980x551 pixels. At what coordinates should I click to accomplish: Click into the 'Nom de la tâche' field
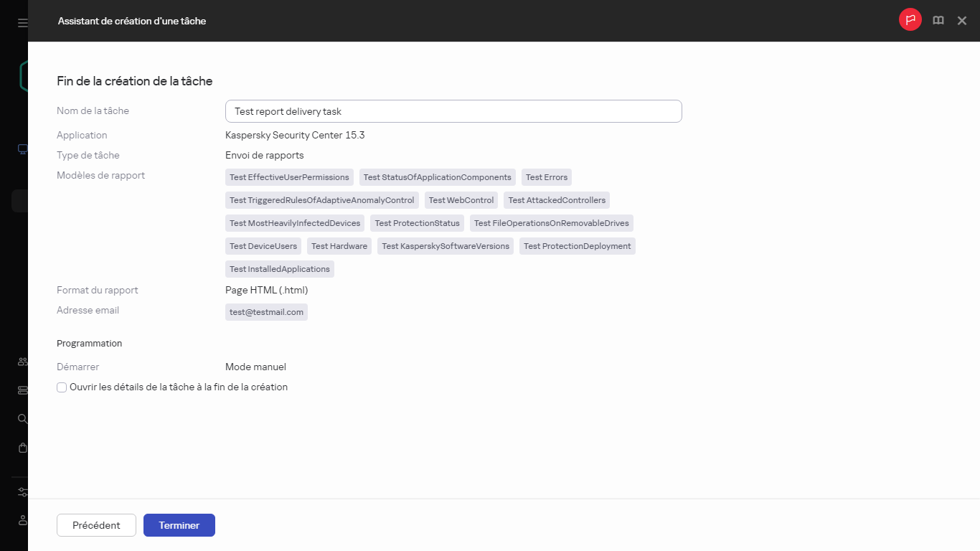tap(453, 111)
